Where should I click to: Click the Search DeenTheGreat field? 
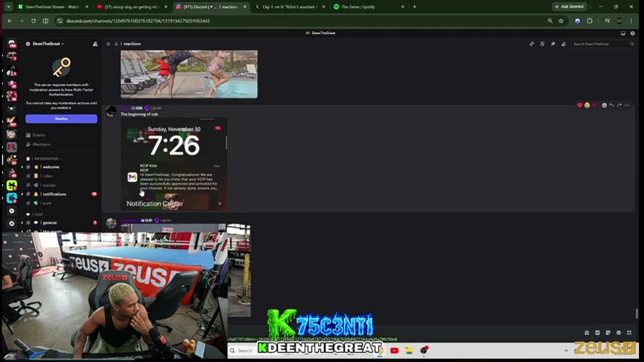[603, 44]
